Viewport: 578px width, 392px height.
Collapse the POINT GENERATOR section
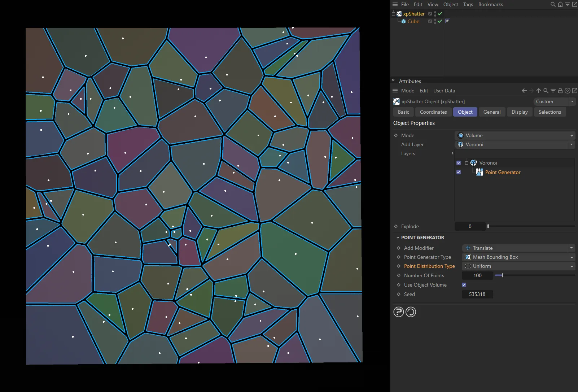coord(398,238)
